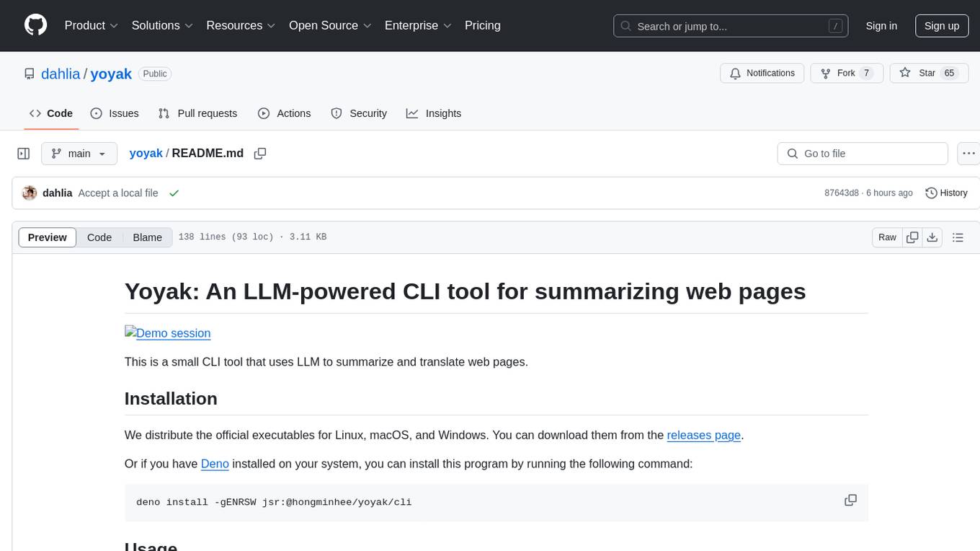Toggle the file tree side panel
Image resolution: width=980 pixels, height=551 pixels.
tap(24, 154)
